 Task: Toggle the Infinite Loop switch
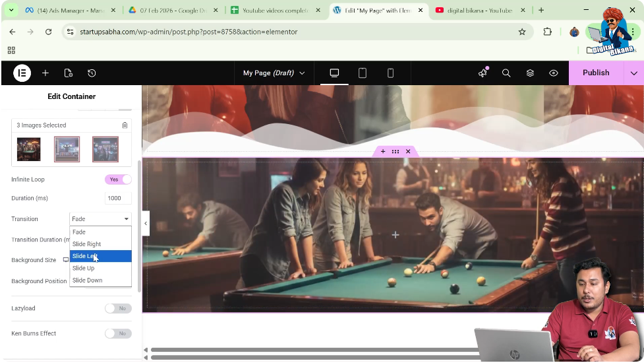pyautogui.click(x=118, y=180)
